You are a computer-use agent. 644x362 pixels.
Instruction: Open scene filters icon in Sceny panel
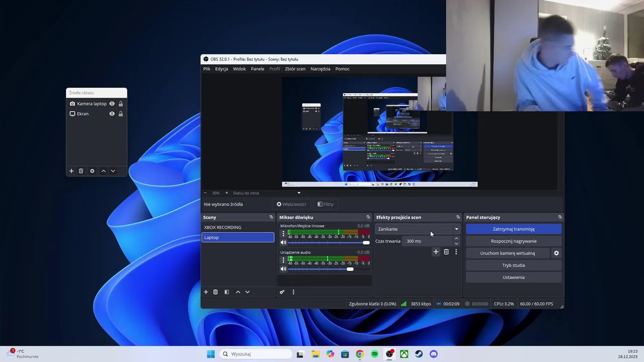pos(226,292)
